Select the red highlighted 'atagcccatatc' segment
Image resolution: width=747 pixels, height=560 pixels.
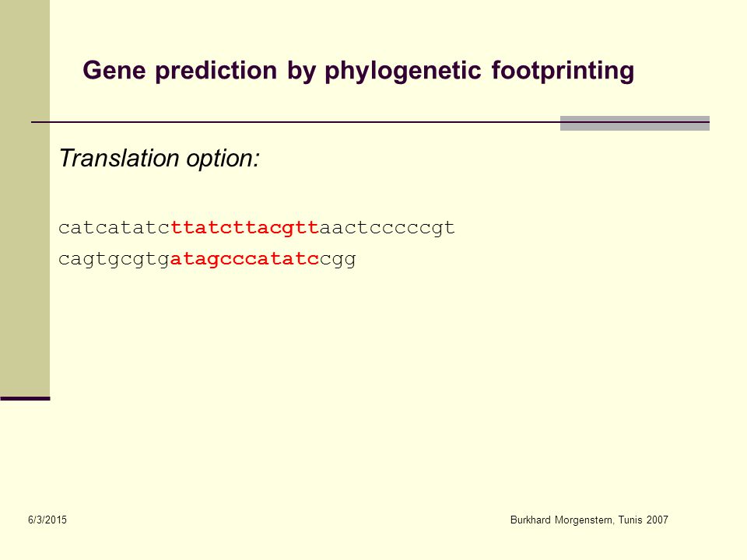coord(244,259)
